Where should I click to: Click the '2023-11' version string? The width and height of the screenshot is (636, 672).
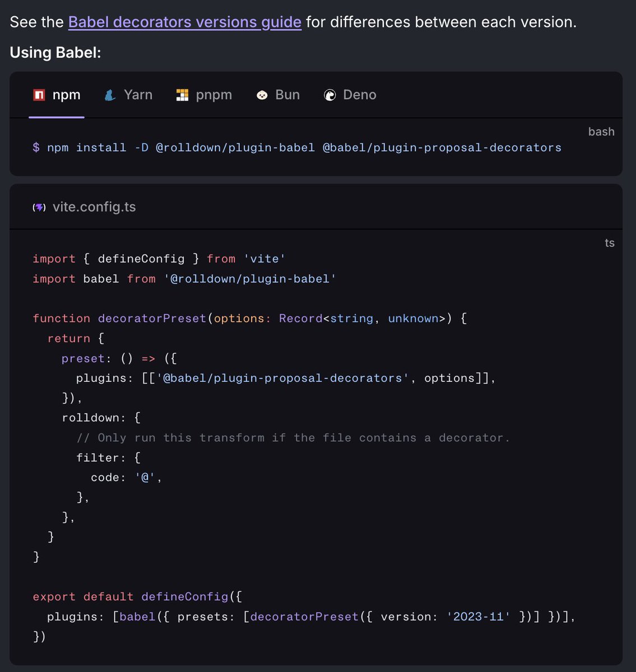(x=479, y=617)
